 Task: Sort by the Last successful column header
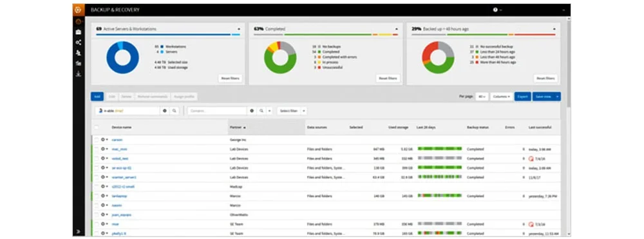(x=540, y=128)
